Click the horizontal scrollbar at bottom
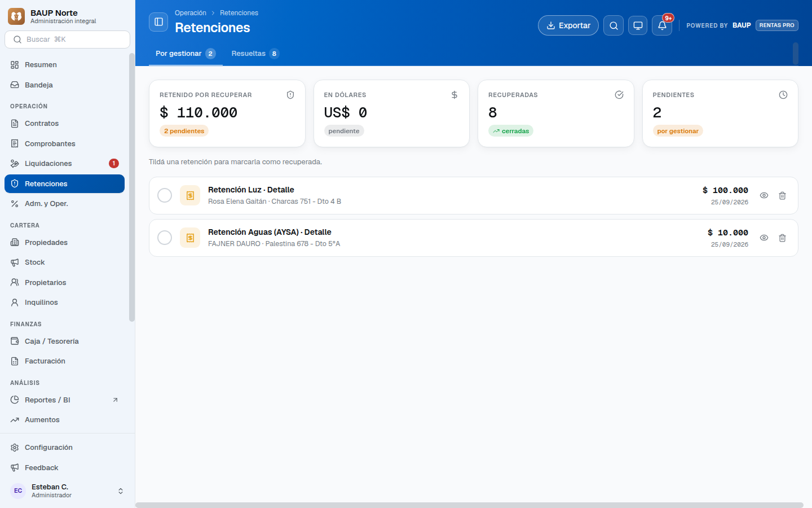Image resolution: width=812 pixels, height=508 pixels. click(x=469, y=505)
